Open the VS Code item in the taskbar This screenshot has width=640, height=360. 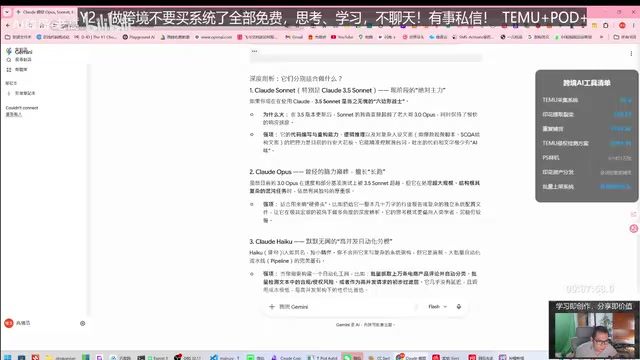(224, 358)
